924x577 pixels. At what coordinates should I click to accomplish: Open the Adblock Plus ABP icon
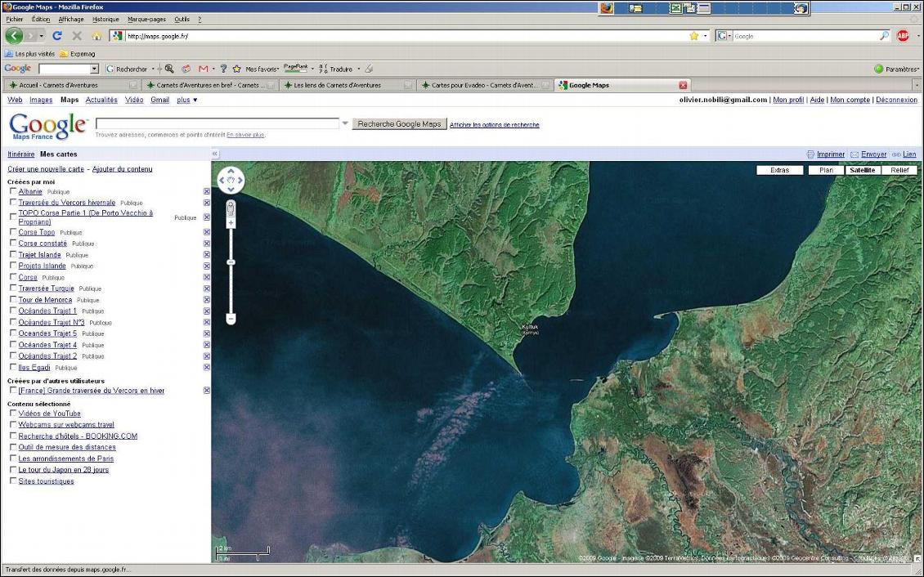(x=903, y=36)
